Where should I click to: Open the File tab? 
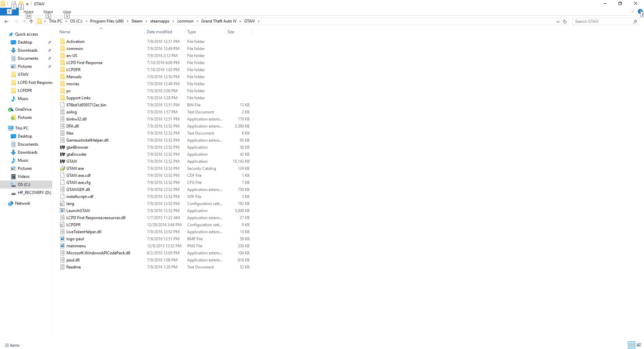pyautogui.click(x=9, y=12)
